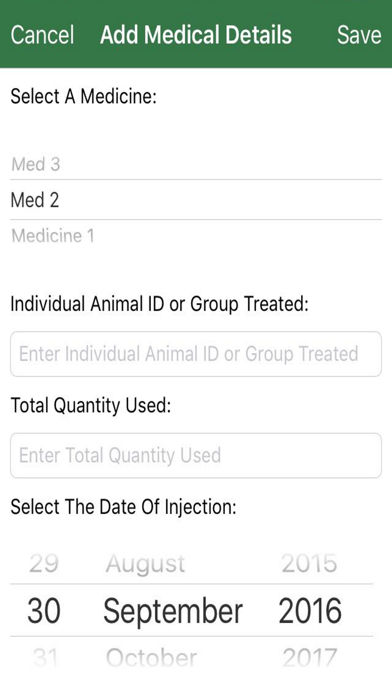Focus the Total Quantity Used field
The width and height of the screenshot is (392, 696).
(x=196, y=455)
